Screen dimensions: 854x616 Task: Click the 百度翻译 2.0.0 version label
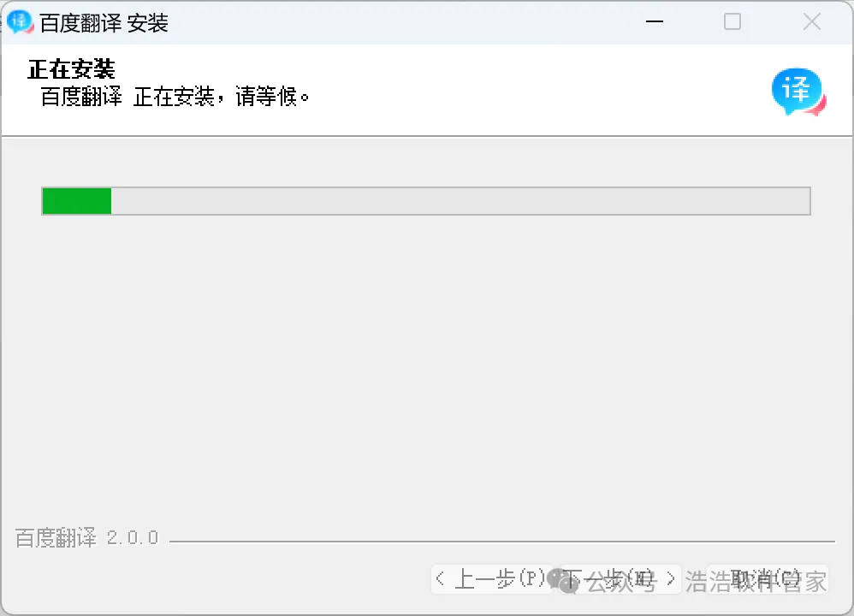click(86, 537)
